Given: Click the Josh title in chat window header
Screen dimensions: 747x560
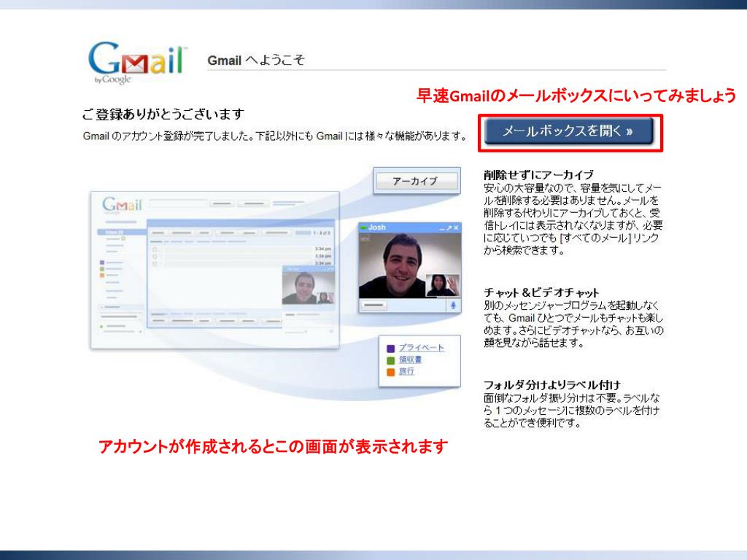Looking at the screenshot, I should 376,227.
